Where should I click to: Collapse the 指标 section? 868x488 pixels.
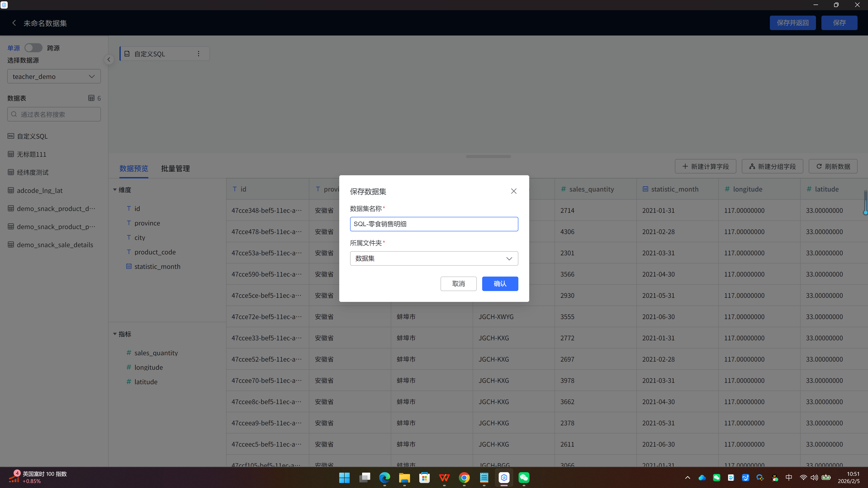pos(115,334)
